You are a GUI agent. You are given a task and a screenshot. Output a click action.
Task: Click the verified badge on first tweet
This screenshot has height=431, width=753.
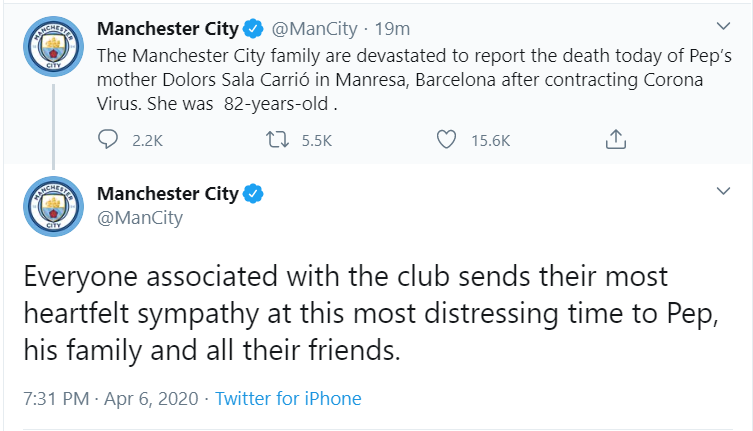pyautogui.click(x=255, y=29)
